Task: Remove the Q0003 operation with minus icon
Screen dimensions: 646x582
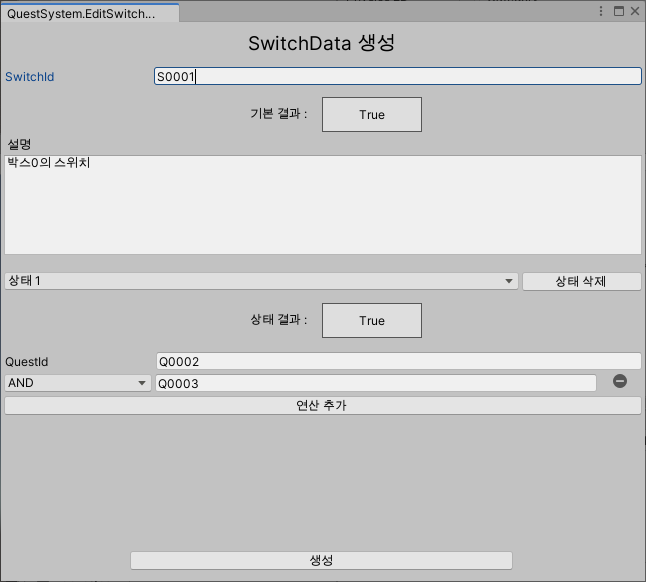Action: pyautogui.click(x=620, y=381)
